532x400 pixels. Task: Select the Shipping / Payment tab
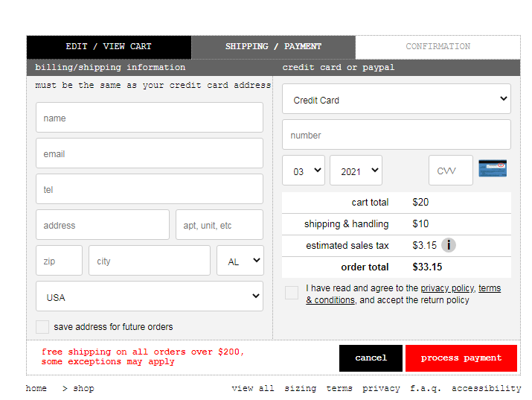(x=273, y=46)
